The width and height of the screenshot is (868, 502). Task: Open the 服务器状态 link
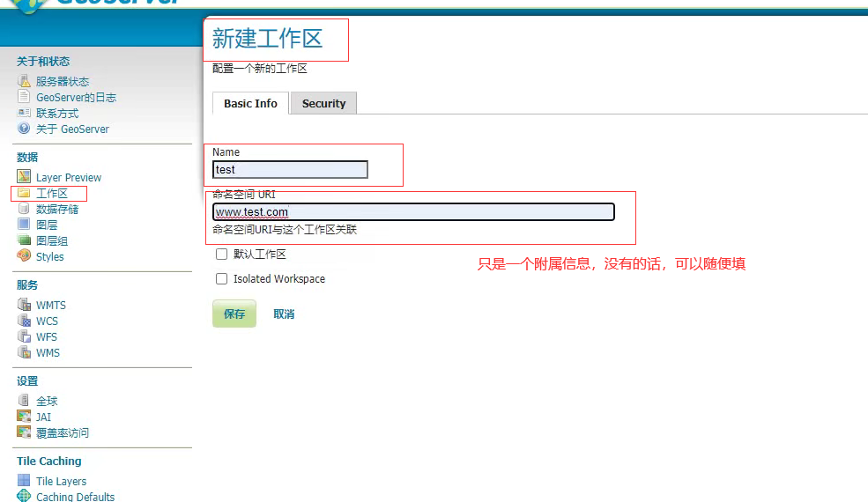coord(63,81)
